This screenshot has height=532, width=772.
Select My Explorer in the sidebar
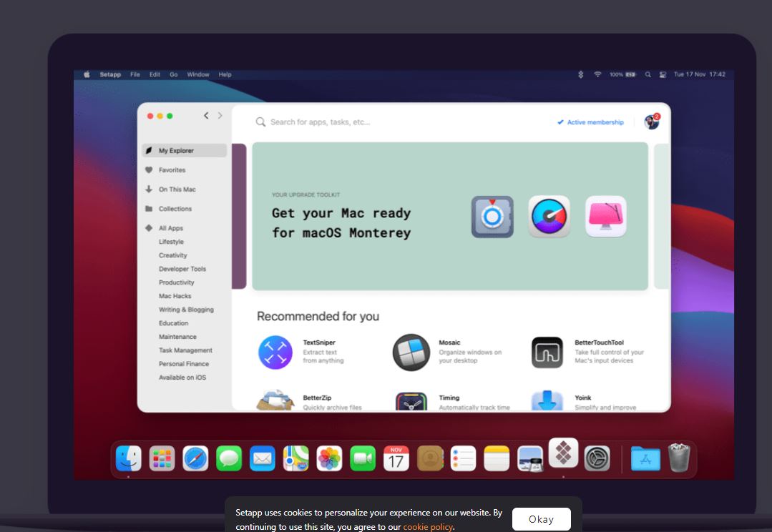click(x=184, y=151)
